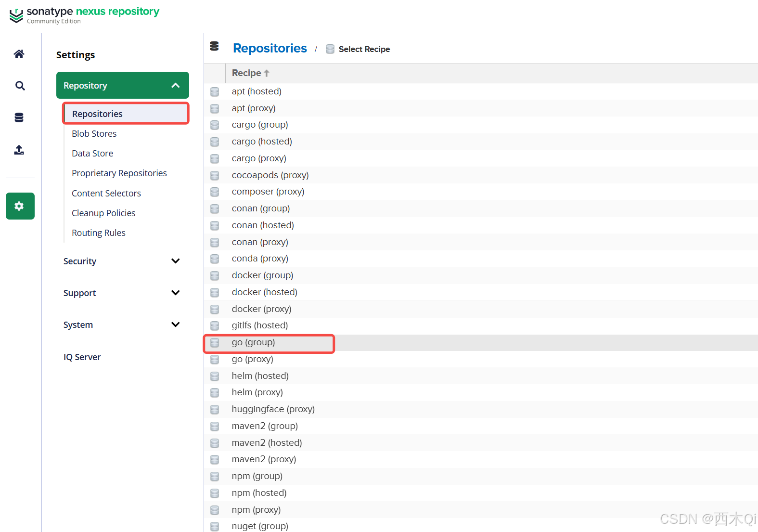This screenshot has width=758, height=532.
Task: Click the icon for npm (group) row
Action: [215, 476]
